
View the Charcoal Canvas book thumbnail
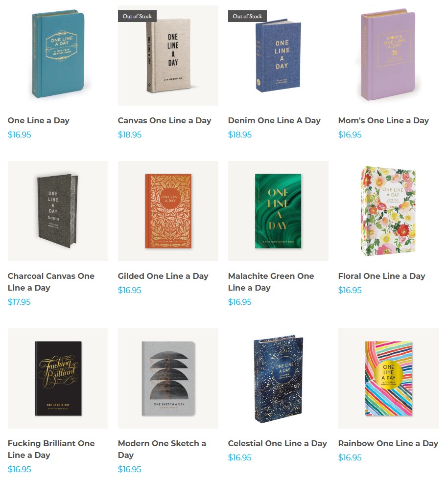(58, 211)
